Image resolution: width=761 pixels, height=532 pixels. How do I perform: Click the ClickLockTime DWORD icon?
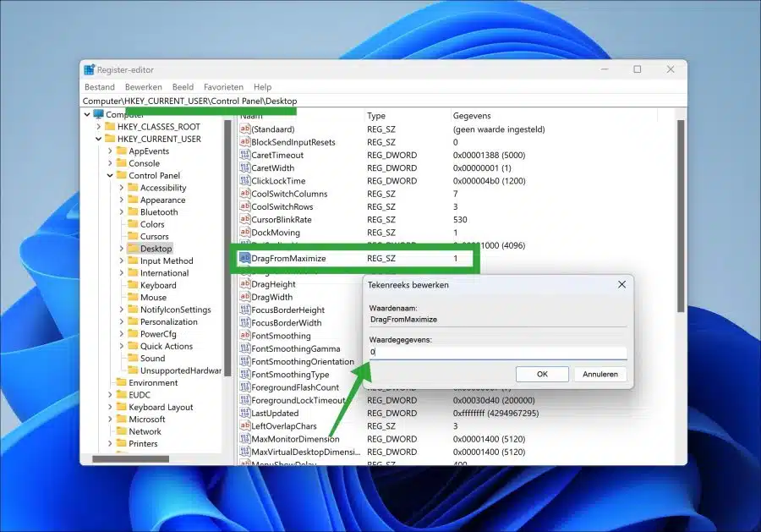tap(245, 180)
